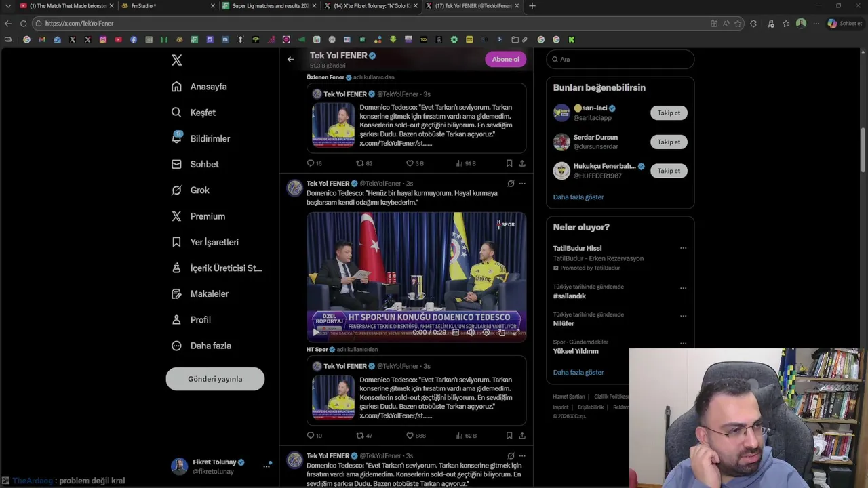Open İçerik Üreticisi Stüdyosu item
868x488 pixels.
tap(216, 268)
